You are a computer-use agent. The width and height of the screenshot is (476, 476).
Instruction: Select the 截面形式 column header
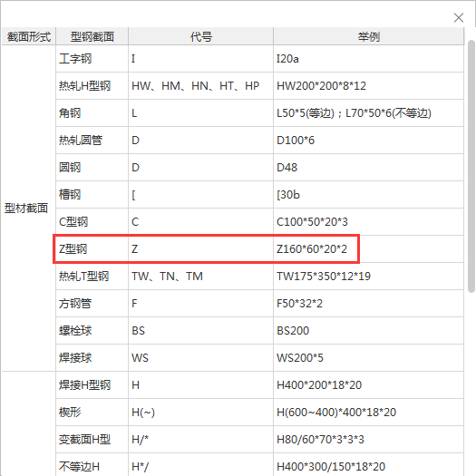tap(29, 36)
